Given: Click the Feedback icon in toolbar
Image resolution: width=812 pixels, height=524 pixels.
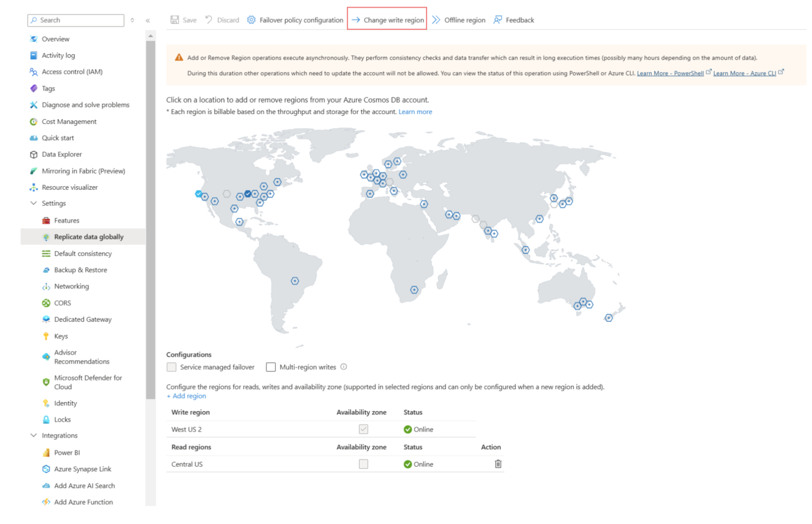Looking at the screenshot, I should (x=498, y=20).
